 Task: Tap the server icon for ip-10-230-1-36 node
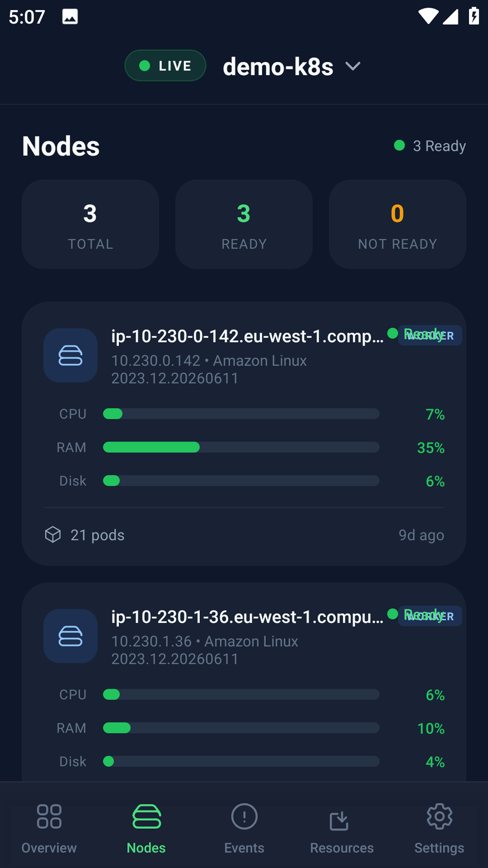click(70, 636)
